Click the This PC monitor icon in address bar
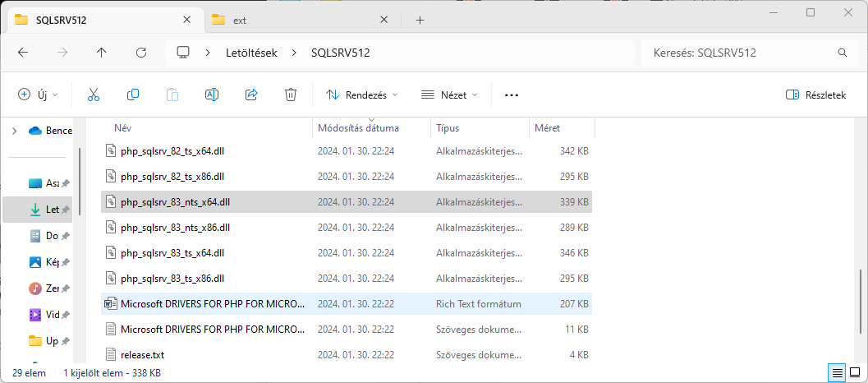Viewport: 868px width, 383px height. pos(183,53)
